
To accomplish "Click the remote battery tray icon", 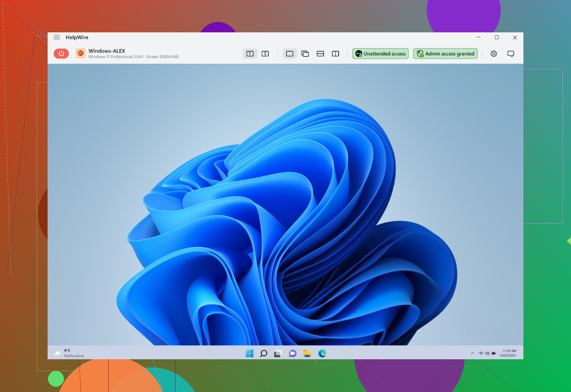I will click(494, 353).
